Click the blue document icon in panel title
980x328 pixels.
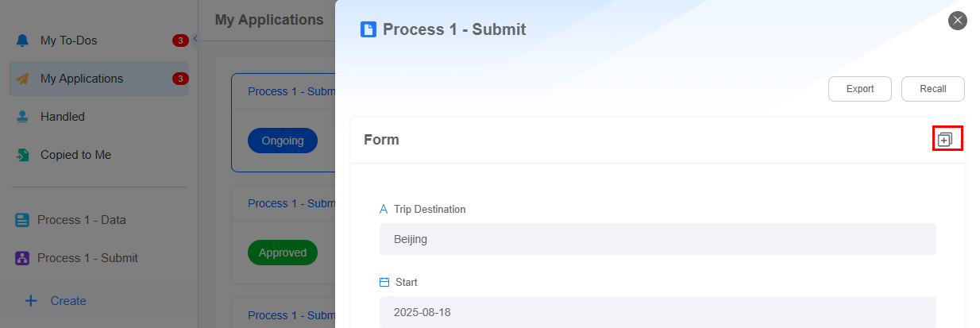368,29
